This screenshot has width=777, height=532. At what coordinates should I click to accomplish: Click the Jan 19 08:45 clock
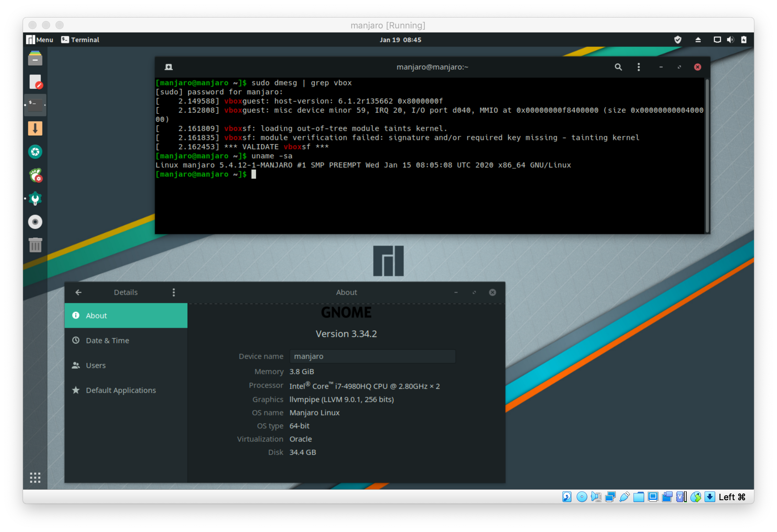[400, 40]
